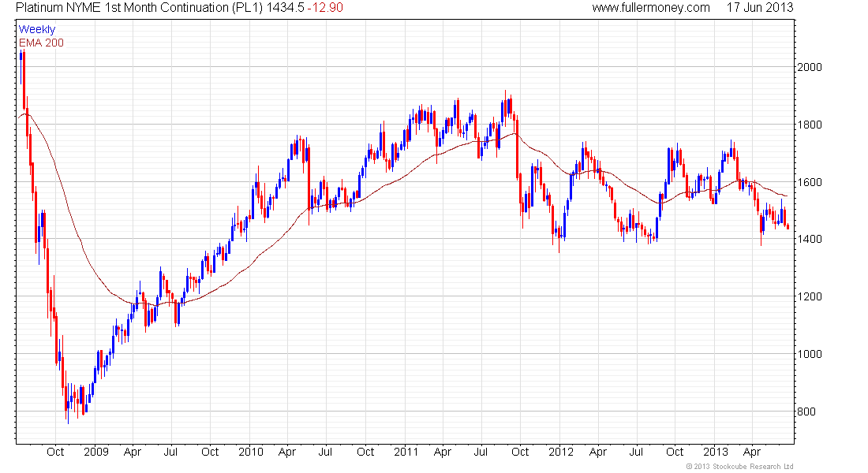Screen dimensions: 868x473
Task: Click the 2010 year label on time axis
Action: 251,452
